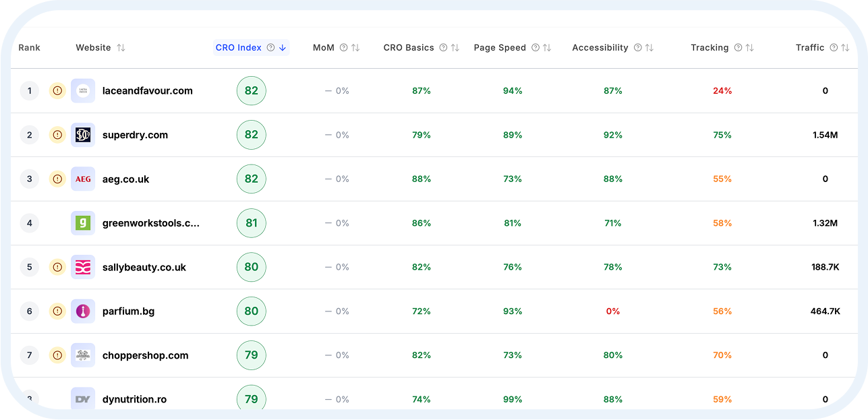Open choppershop.com website link
The width and height of the screenshot is (868, 420).
click(146, 355)
